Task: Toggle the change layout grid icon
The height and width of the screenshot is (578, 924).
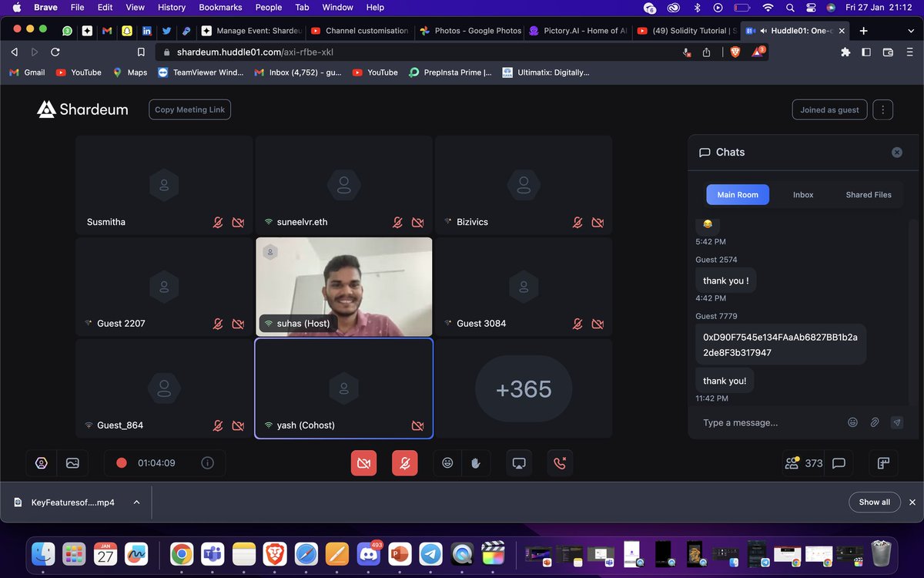Action: coord(882,462)
